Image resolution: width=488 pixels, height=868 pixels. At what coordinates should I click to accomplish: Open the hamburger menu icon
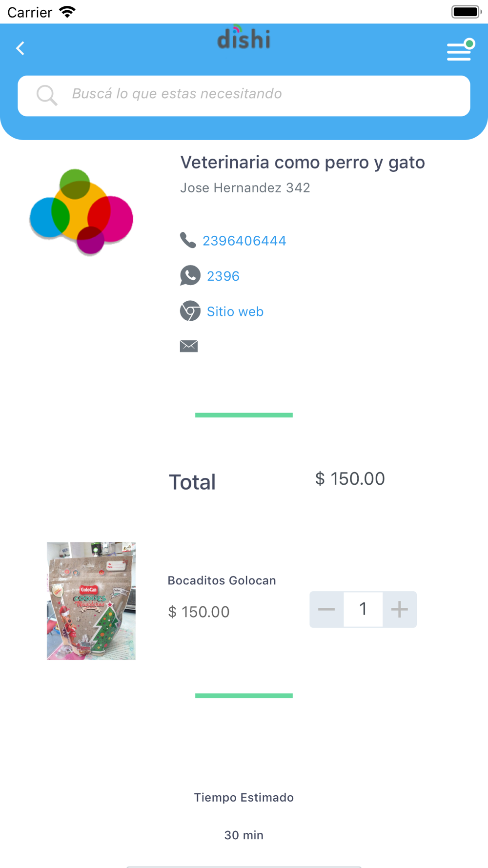pos(460,50)
